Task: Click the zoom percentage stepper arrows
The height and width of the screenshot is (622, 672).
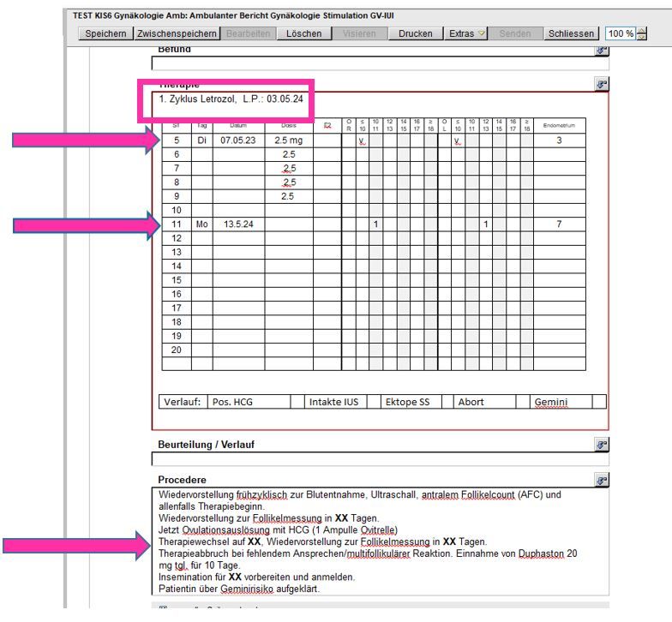Action: point(642,33)
